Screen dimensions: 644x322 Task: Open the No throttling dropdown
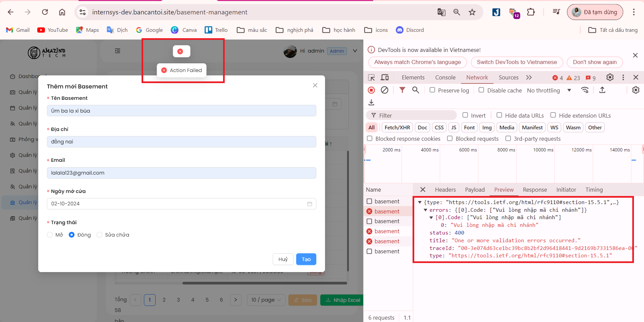click(549, 90)
